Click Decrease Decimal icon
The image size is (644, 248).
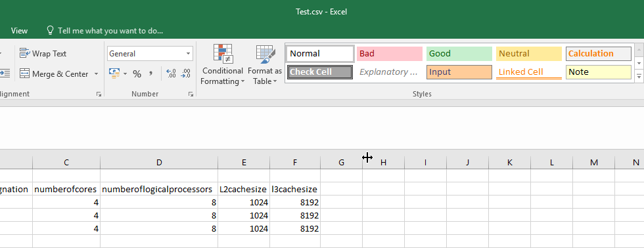(x=185, y=73)
